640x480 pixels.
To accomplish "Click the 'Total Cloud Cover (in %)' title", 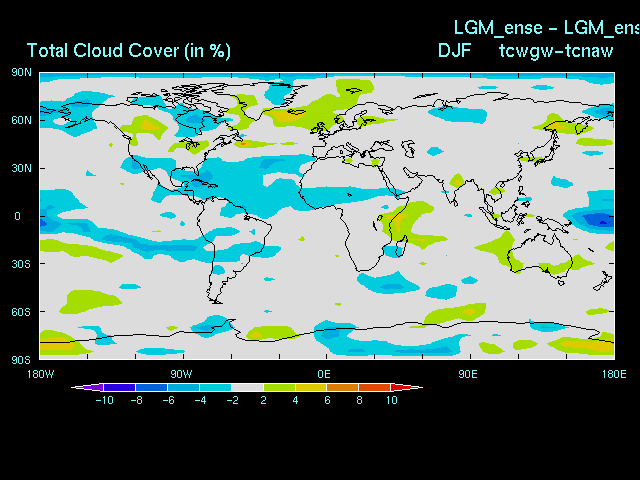I will point(129,51).
